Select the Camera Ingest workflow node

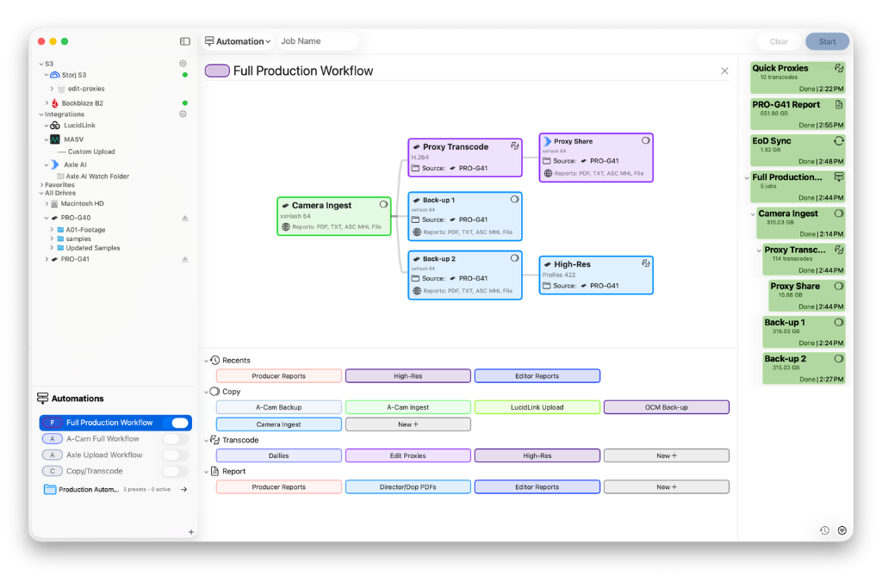(333, 215)
